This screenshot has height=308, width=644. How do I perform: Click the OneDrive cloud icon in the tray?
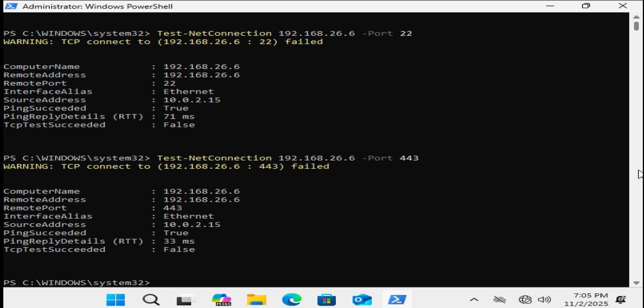499,299
